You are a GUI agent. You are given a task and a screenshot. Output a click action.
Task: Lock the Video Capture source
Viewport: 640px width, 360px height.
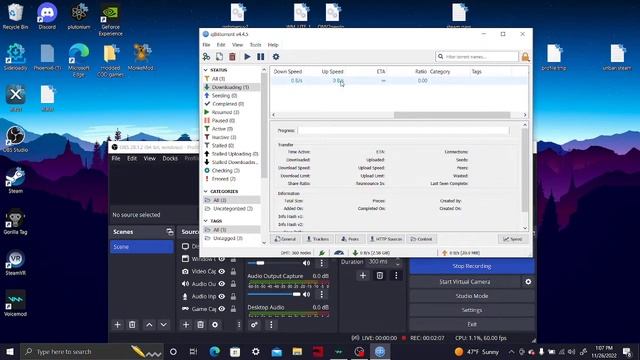tap(233, 271)
